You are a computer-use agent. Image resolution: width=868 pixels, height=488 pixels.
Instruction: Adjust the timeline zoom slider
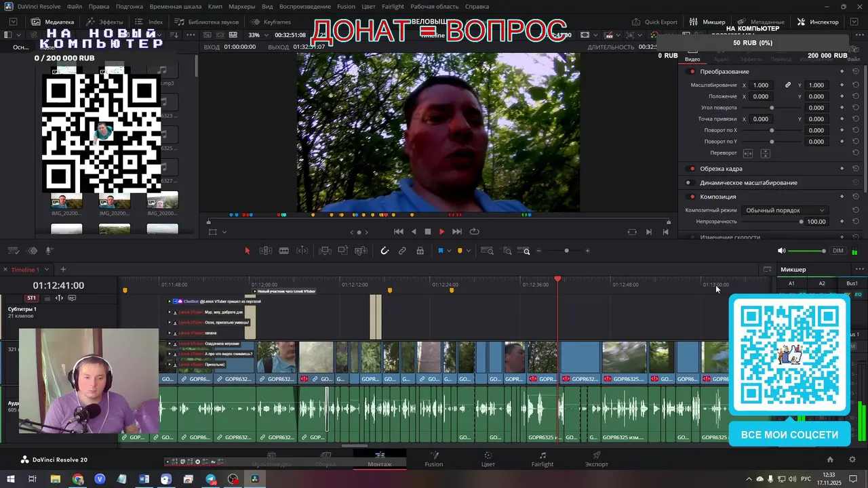tap(566, 251)
